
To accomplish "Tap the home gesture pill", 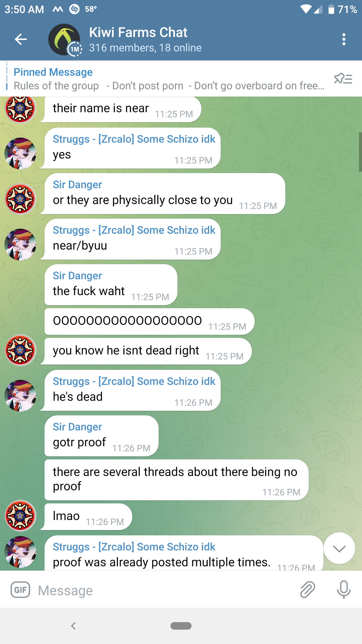I will click(181, 626).
